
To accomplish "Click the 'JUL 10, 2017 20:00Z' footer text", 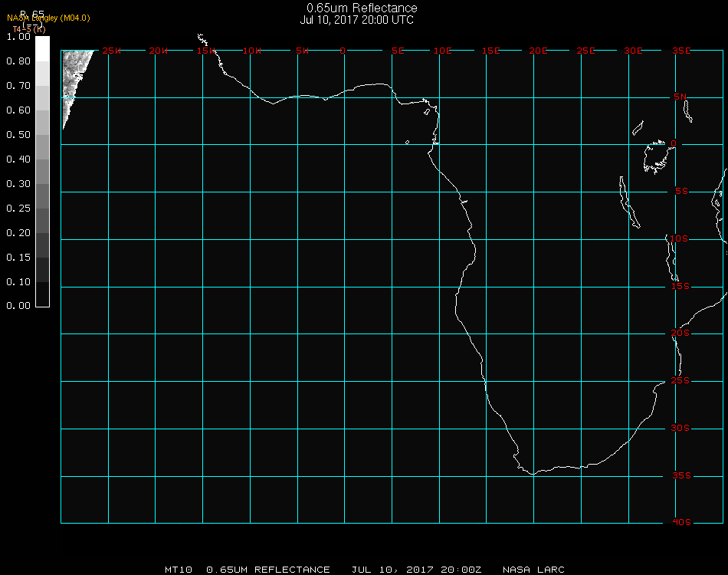I will pyautogui.click(x=416, y=570).
